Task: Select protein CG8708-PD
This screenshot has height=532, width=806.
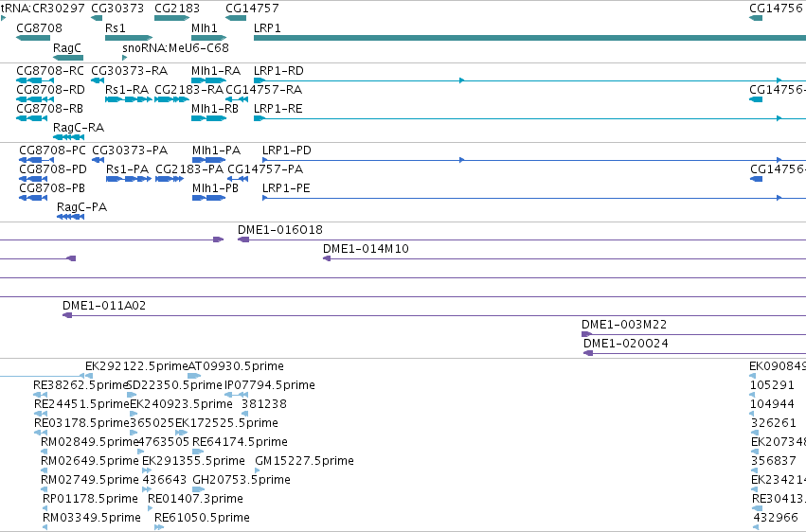Action: (x=53, y=169)
